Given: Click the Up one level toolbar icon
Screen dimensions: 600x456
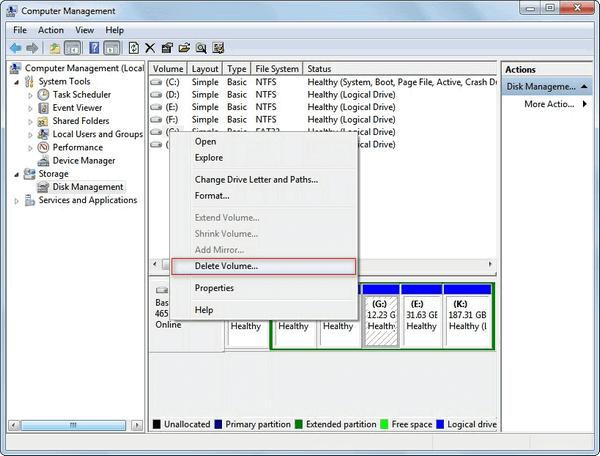Looking at the screenshot, I should pos(55,48).
